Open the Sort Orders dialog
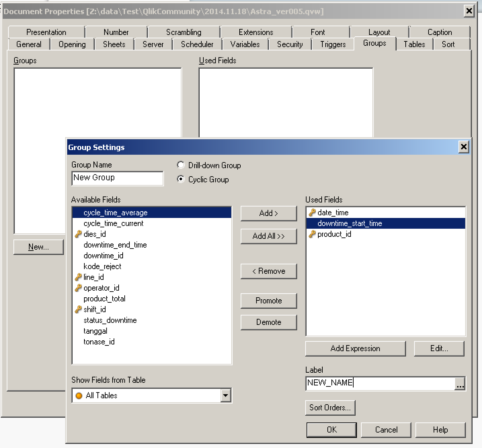 330,408
